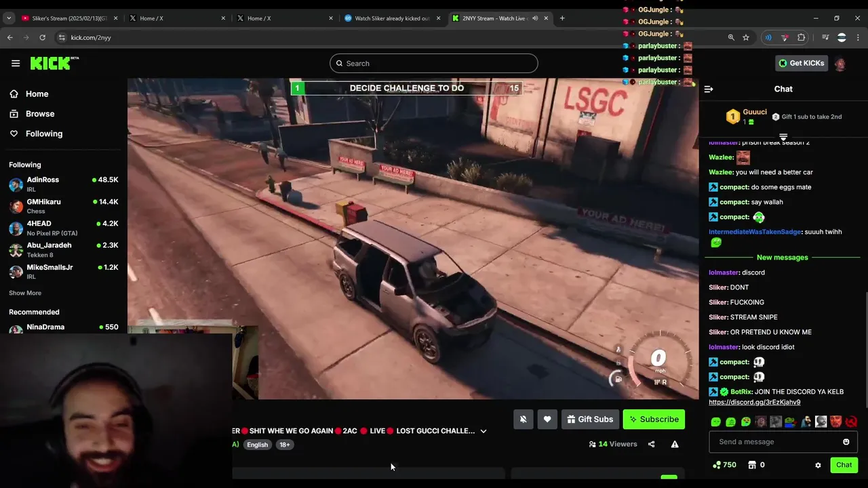Click the 14 Viewers count
The image size is (868, 488).
[613, 445]
